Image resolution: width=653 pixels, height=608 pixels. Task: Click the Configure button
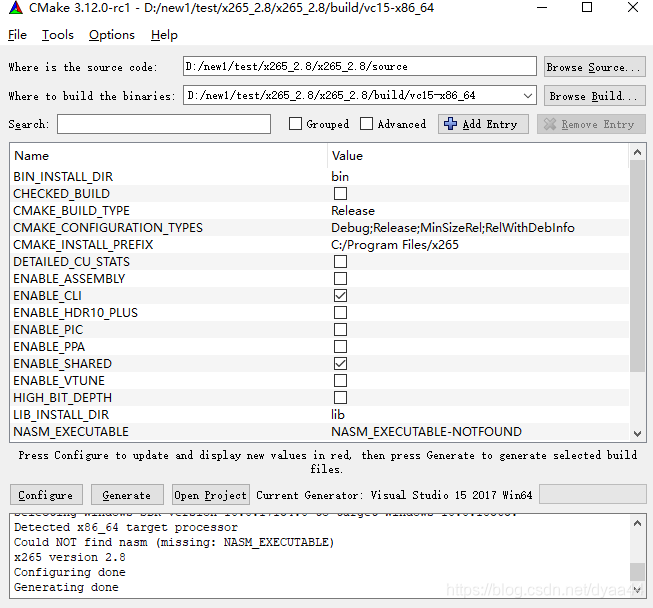tap(46, 495)
